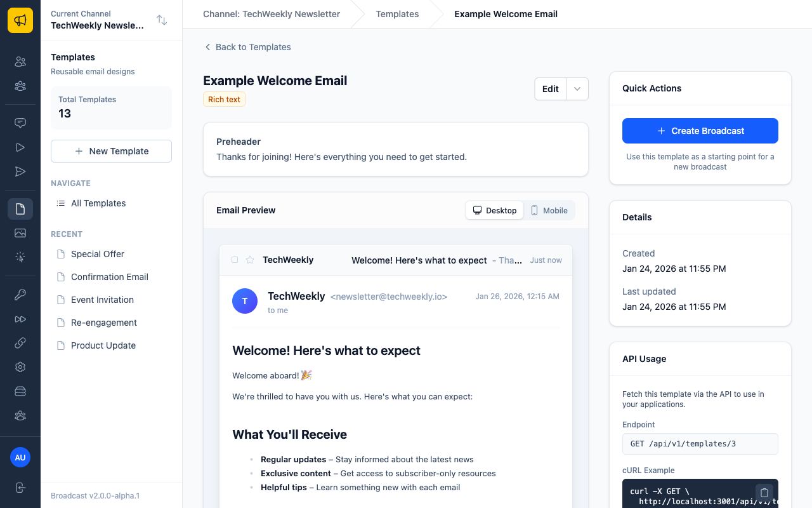
Task: Open All Templates in Navigate section
Action: coord(111,203)
